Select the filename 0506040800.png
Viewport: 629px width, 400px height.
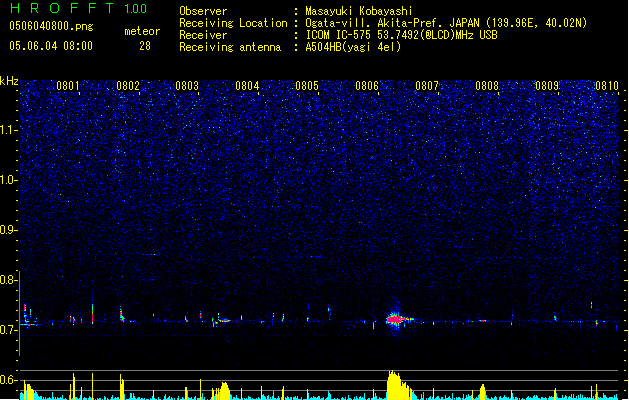pos(51,26)
